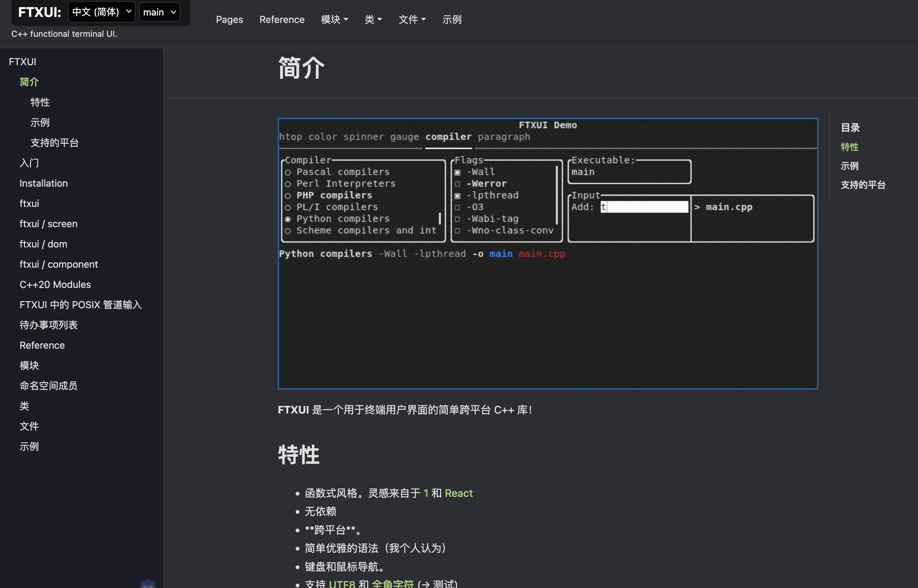Open the last 示例 entry in sidebar
The width and height of the screenshot is (918, 588).
tap(29, 446)
